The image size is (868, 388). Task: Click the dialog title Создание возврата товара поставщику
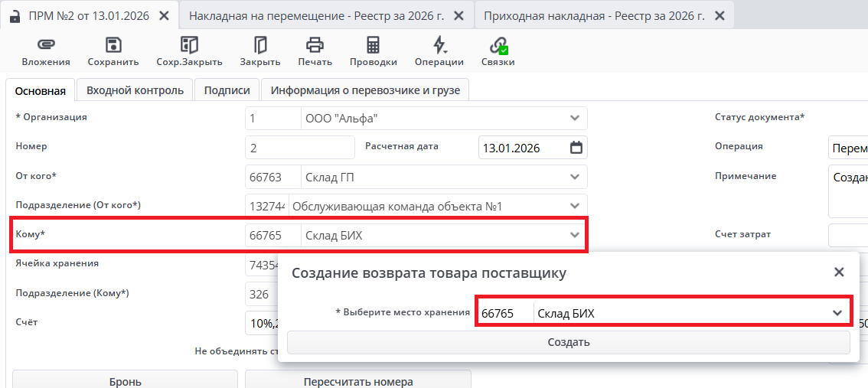(x=429, y=273)
